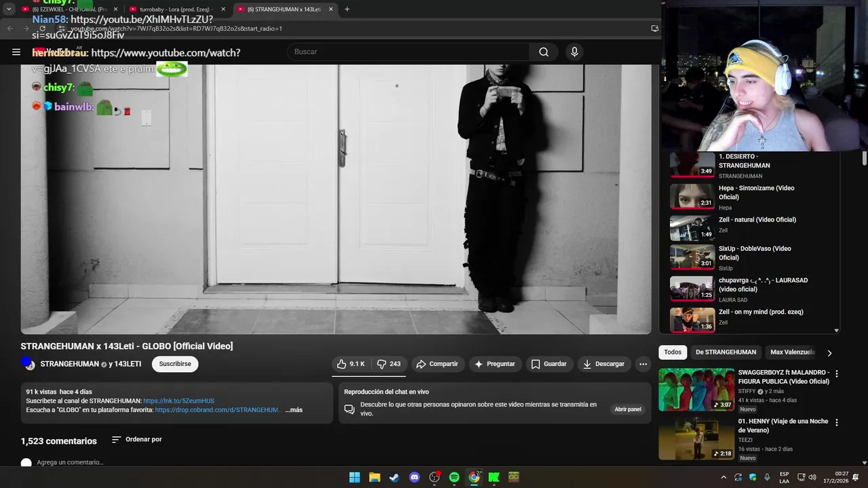Image resolution: width=868 pixels, height=488 pixels.
Task: Open the YouTube hamburger guide menu
Action: (16, 52)
